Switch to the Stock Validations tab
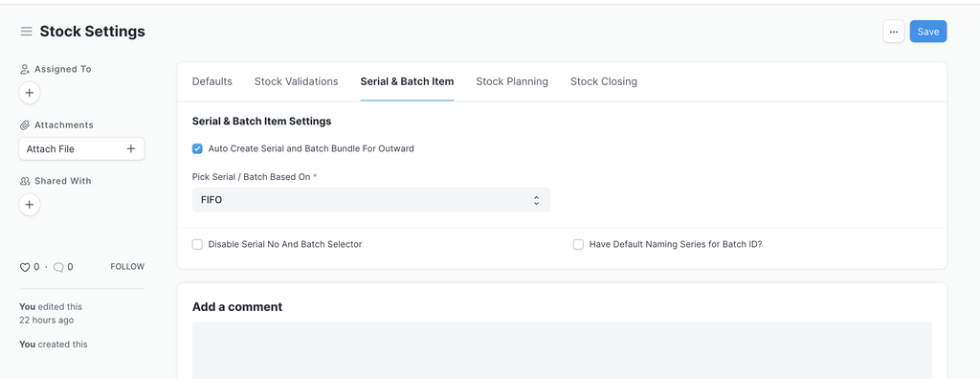This screenshot has width=980, height=379. (x=297, y=81)
